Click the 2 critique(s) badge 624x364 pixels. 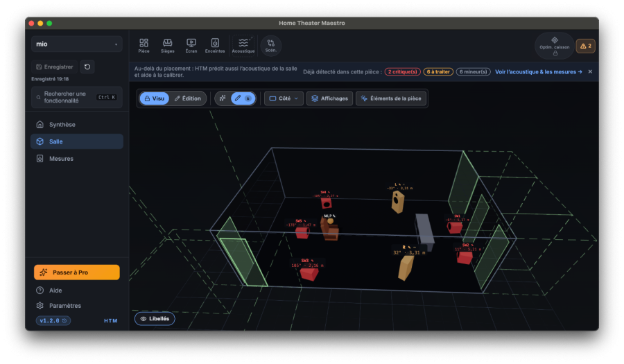(402, 71)
